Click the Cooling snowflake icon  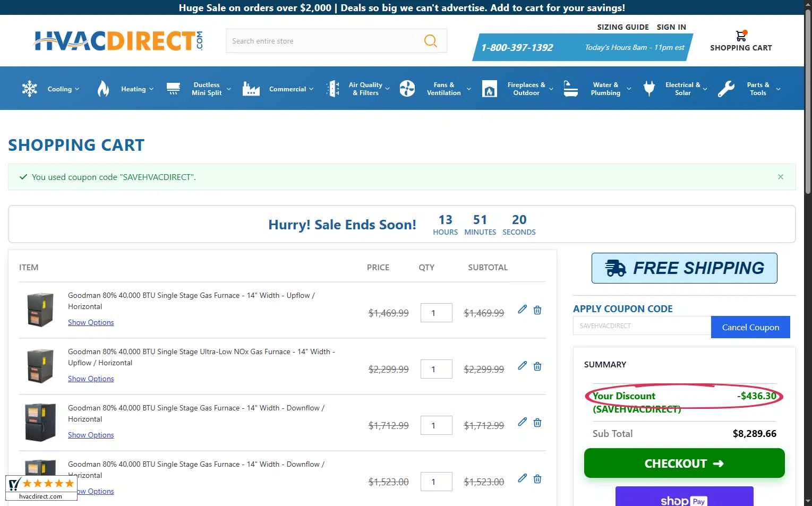[29, 89]
